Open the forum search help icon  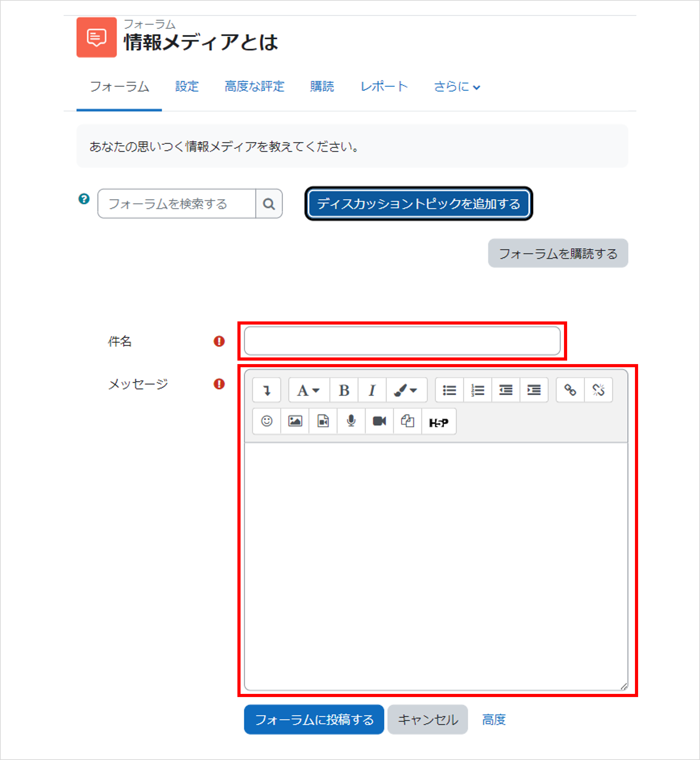point(84,199)
